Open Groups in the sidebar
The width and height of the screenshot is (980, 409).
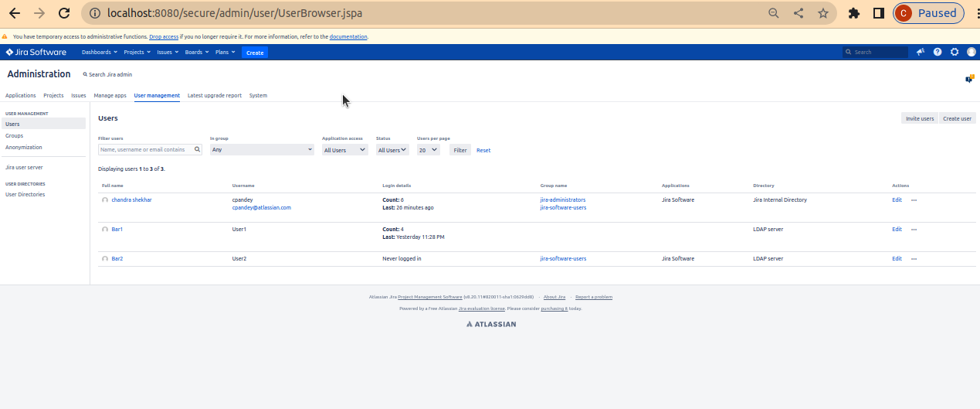point(14,135)
